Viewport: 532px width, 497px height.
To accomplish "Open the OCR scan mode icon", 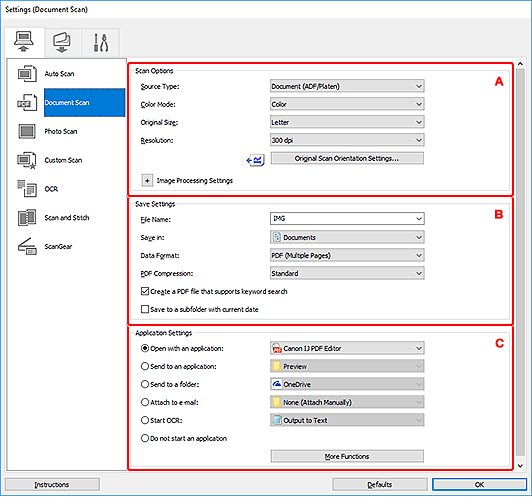I will (27, 189).
